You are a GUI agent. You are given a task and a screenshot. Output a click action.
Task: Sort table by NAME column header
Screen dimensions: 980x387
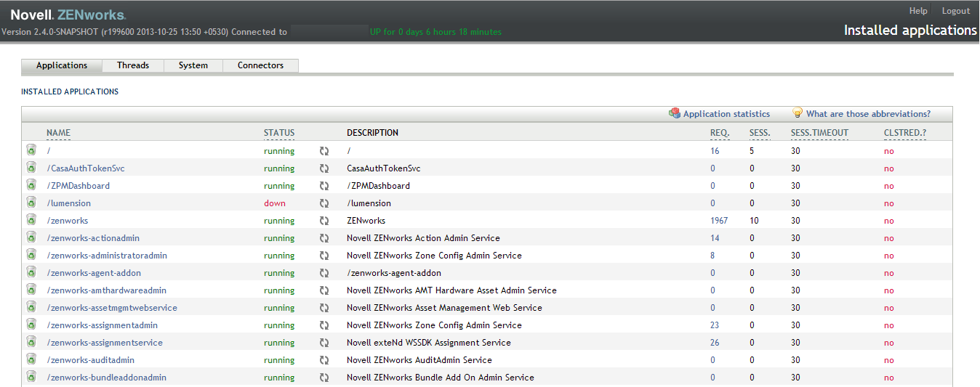[x=59, y=133]
